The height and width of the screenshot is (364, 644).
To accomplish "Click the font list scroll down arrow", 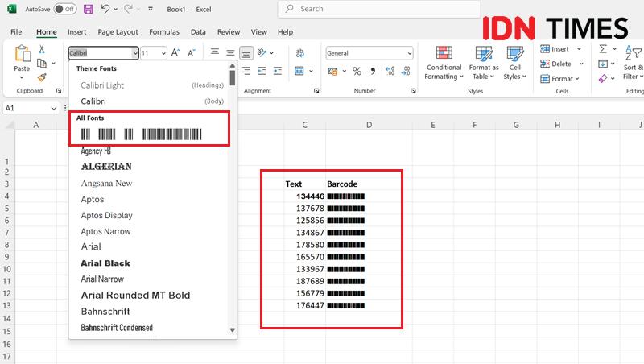I will tap(233, 330).
